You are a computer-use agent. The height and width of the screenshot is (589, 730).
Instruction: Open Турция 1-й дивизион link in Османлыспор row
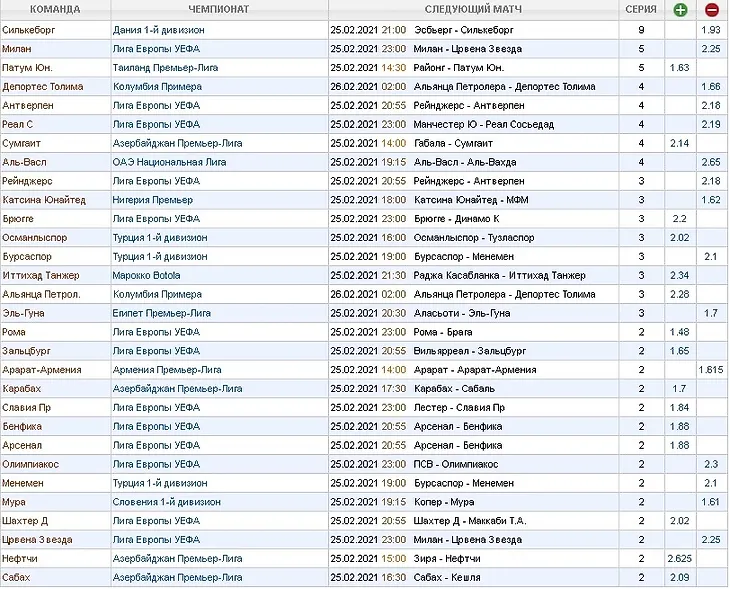160,238
